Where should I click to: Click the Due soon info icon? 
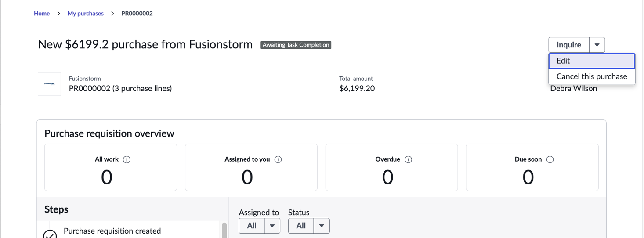pyautogui.click(x=550, y=159)
